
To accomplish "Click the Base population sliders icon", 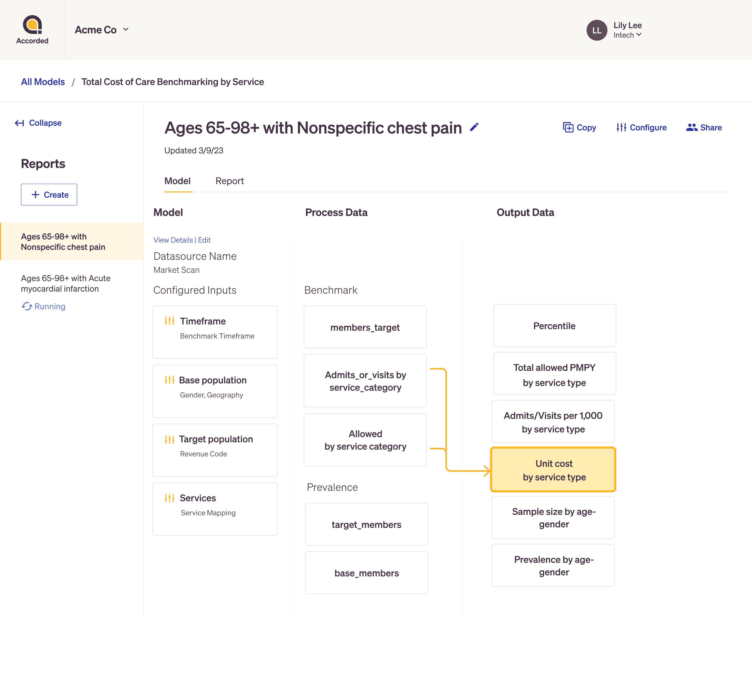I will pos(169,380).
